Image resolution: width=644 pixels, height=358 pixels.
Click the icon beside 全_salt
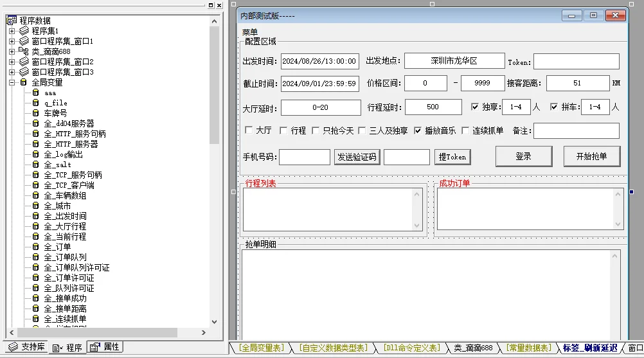tap(36, 165)
